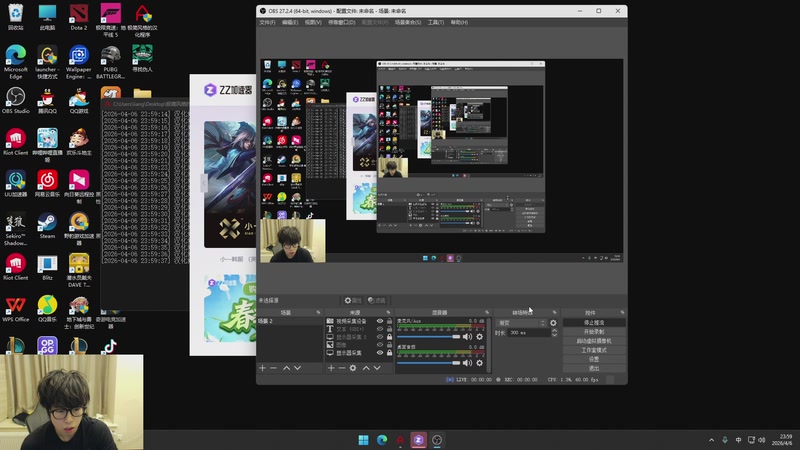Screen dimensions: 800x450
Task: Open the 停靠窗口(D) menu in OBS
Action: click(341, 22)
